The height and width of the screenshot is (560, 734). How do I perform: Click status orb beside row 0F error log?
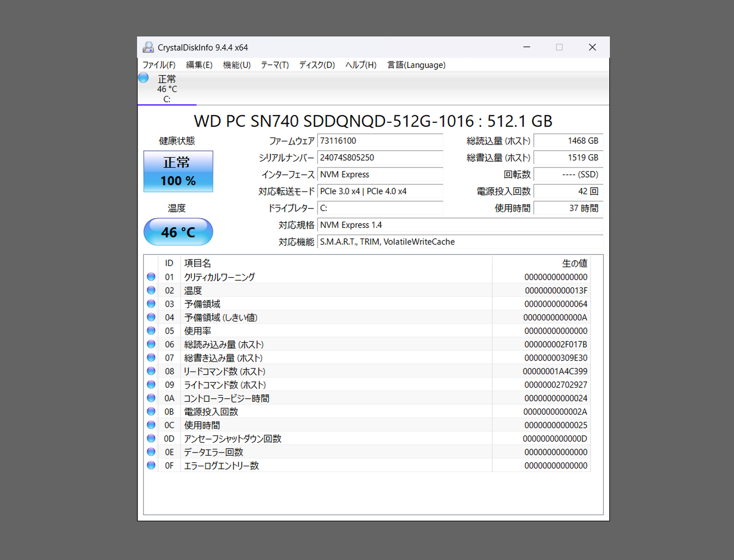click(x=151, y=465)
